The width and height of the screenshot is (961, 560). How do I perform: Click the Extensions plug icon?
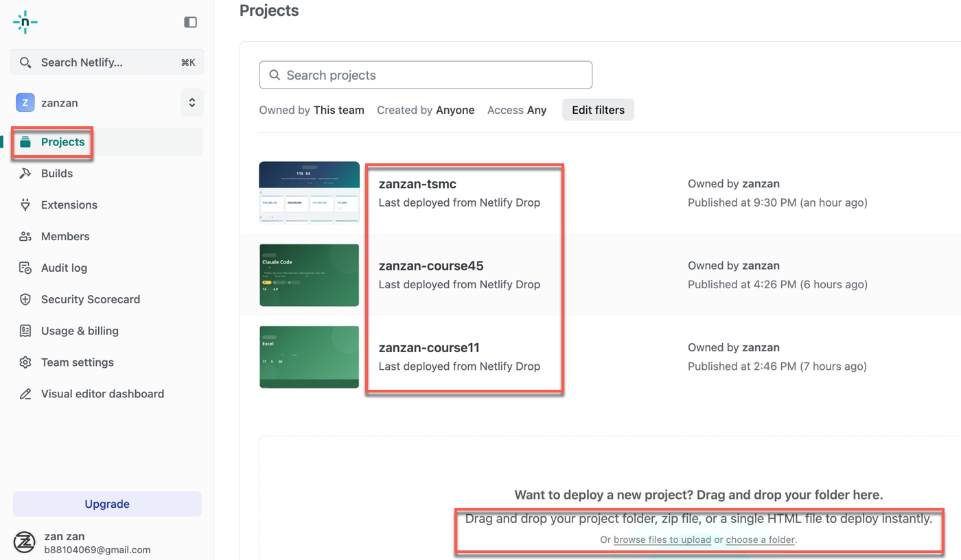[25, 205]
